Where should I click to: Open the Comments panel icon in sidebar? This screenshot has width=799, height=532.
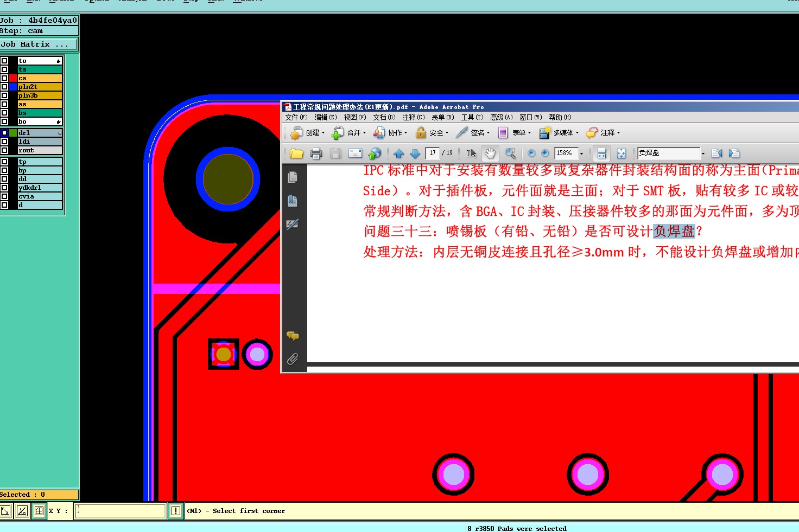coord(293,336)
